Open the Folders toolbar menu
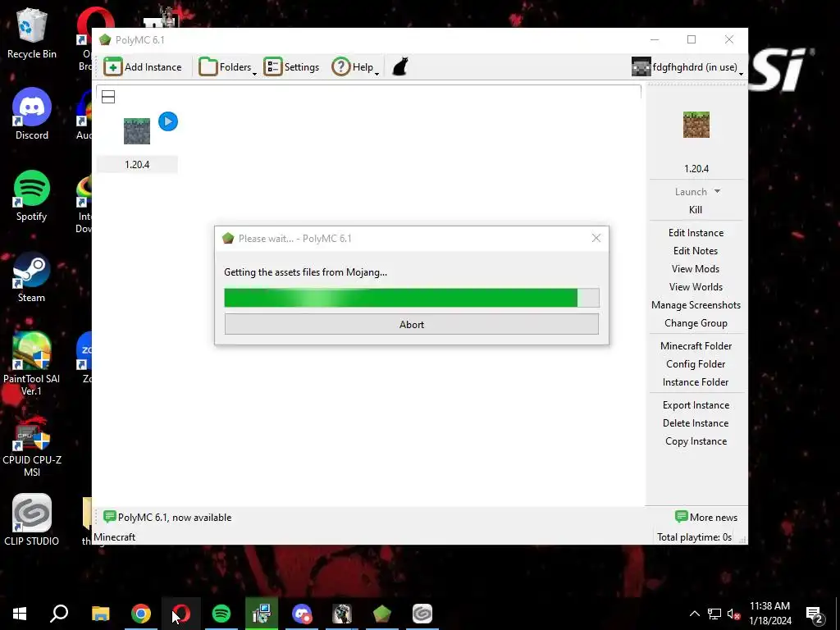The image size is (840, 630). pos(227,67)
